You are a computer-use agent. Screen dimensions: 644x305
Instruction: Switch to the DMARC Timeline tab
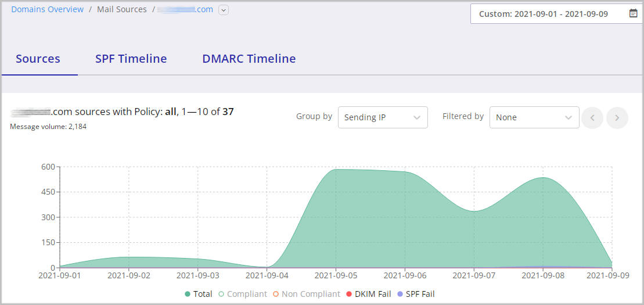[x=249, y=59]
